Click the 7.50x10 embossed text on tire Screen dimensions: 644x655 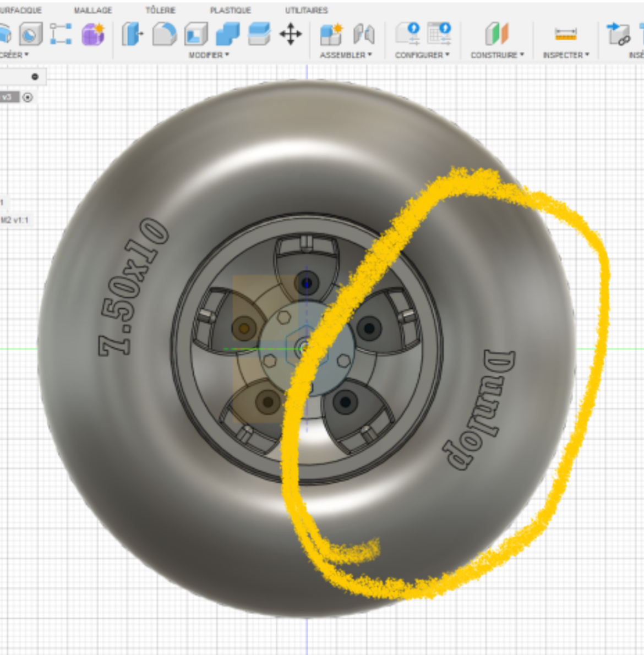pos(133,288)
